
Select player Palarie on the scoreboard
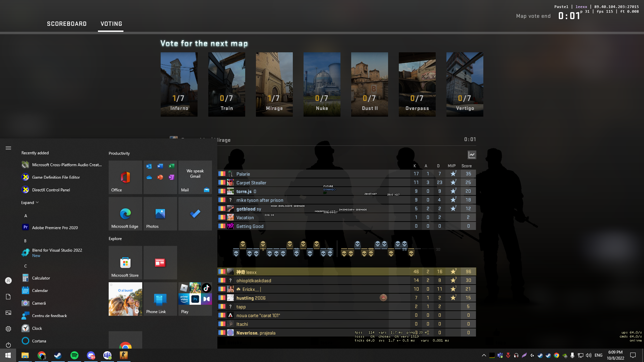point(347,174)
